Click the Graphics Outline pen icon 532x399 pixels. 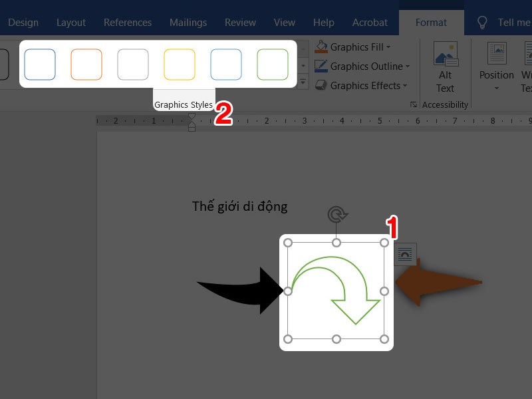click(321, 66)
